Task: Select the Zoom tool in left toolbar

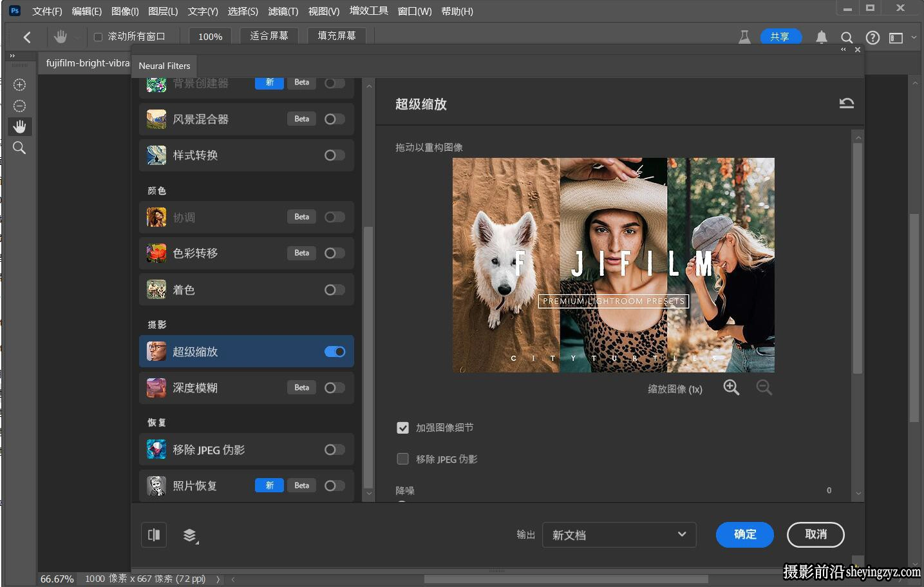Action: point(20,148)
